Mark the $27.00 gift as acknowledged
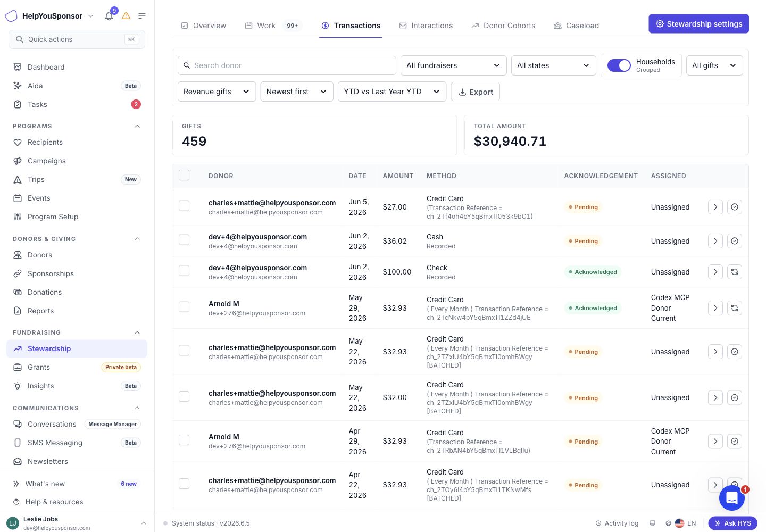This screenshot has width=766, height=532. [735, 207]
